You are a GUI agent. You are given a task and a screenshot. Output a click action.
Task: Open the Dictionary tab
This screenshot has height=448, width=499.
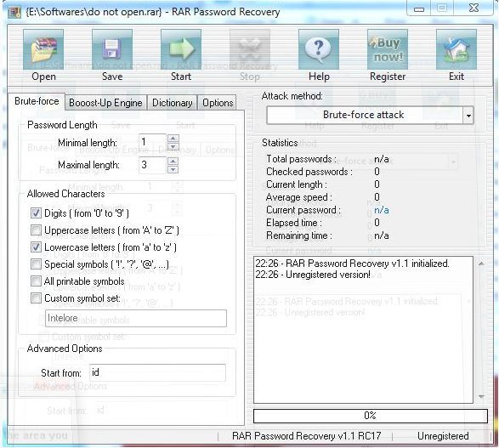pos(173,103)
